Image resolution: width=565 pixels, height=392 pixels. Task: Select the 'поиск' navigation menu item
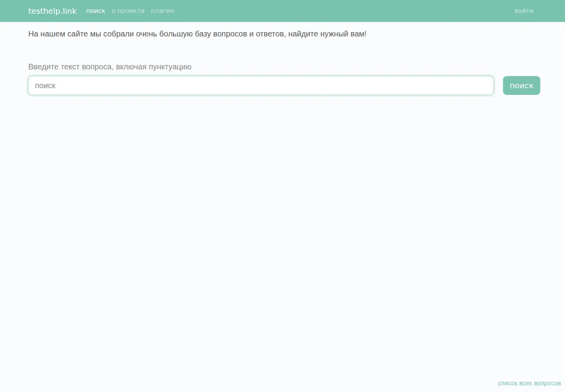[96, 11]
